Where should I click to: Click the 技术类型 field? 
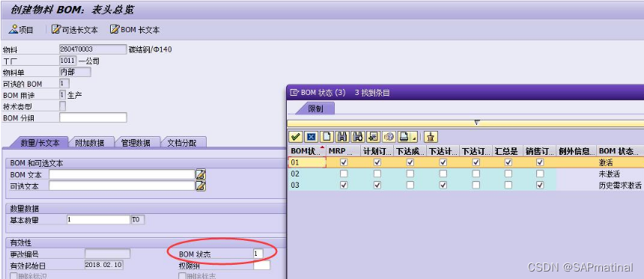(x=62, y=106)
